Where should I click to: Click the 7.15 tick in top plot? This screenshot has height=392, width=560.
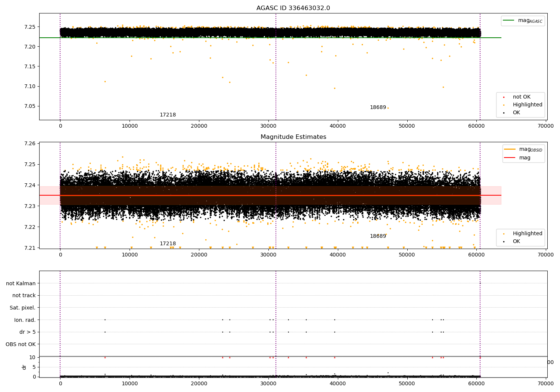tap(29, 67)
